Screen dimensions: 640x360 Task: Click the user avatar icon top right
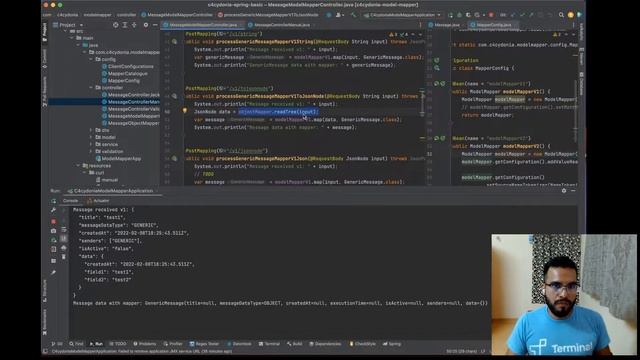571,15
